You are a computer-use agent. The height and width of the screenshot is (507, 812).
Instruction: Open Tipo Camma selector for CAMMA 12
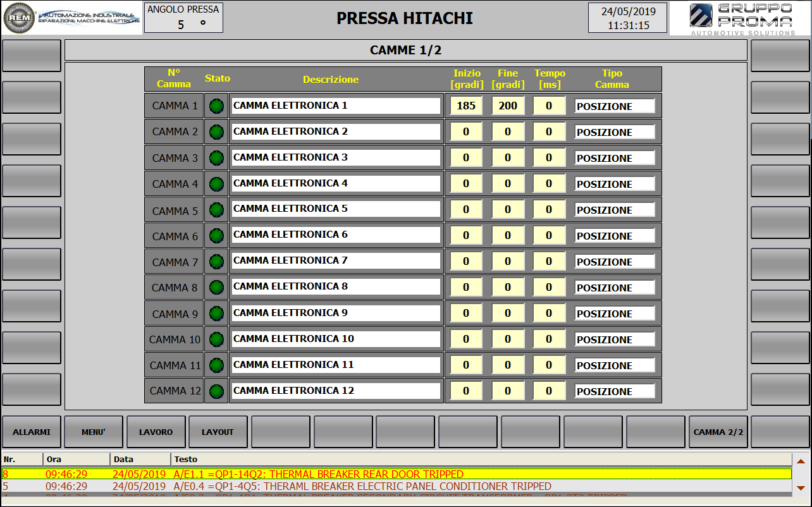click(x=615, y=391)
